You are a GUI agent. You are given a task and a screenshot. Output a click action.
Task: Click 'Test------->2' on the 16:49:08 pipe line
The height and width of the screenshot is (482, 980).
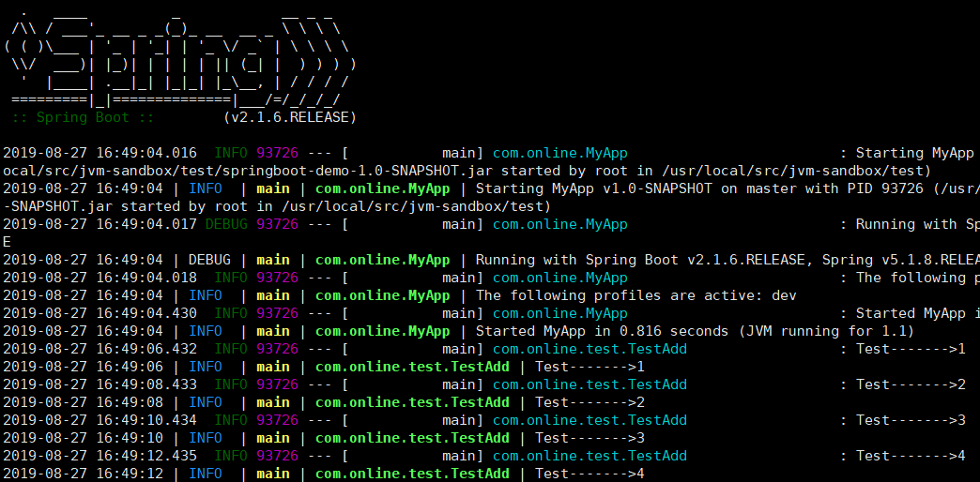[590, 402]
